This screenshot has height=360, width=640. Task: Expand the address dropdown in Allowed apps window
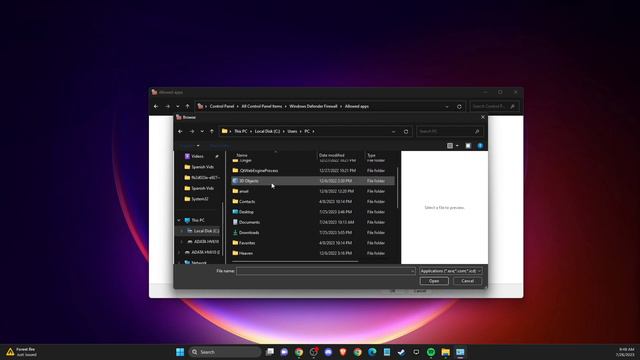[447, 107]
